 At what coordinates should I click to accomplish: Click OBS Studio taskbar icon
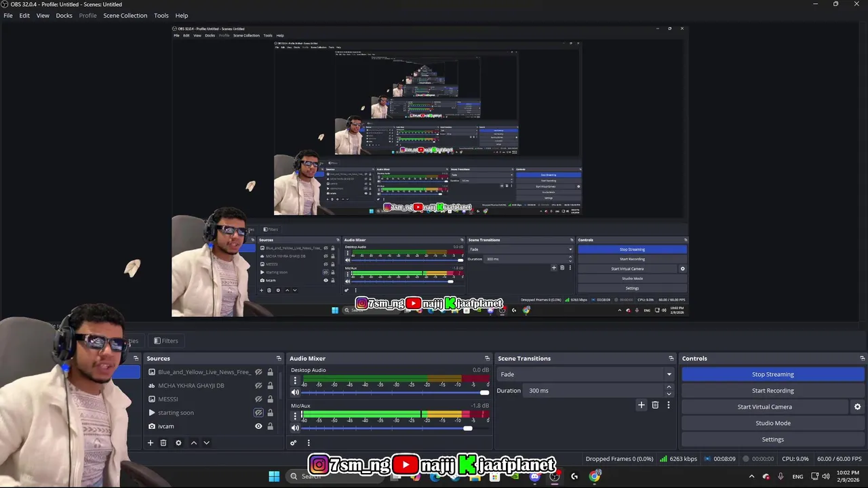click(555, 476)
